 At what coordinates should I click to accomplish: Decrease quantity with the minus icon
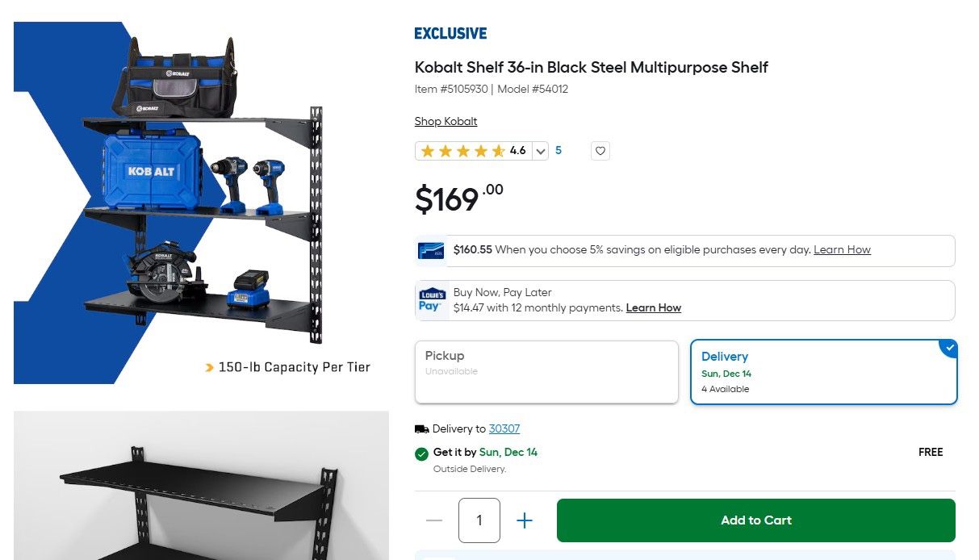tap(433, 520)
